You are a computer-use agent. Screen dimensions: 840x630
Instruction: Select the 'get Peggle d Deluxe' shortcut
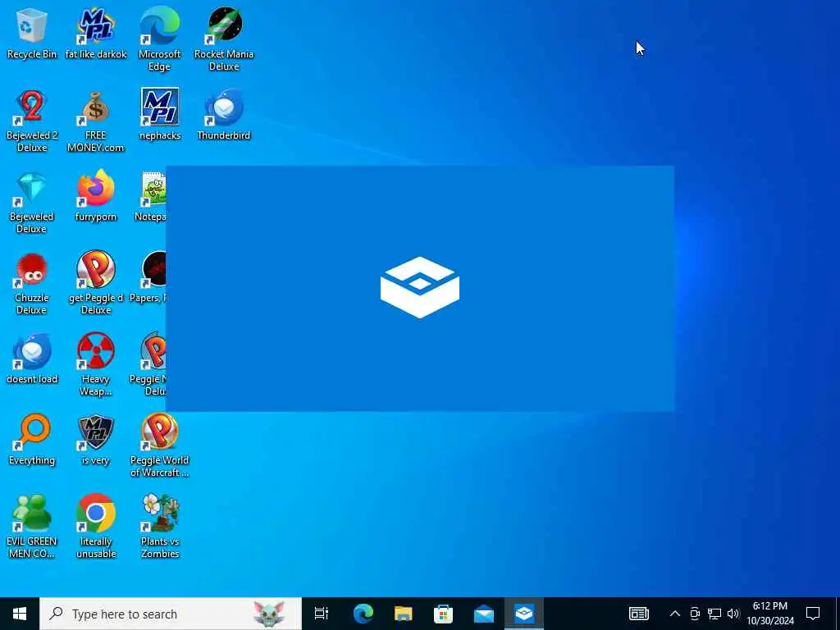point(96,284)
